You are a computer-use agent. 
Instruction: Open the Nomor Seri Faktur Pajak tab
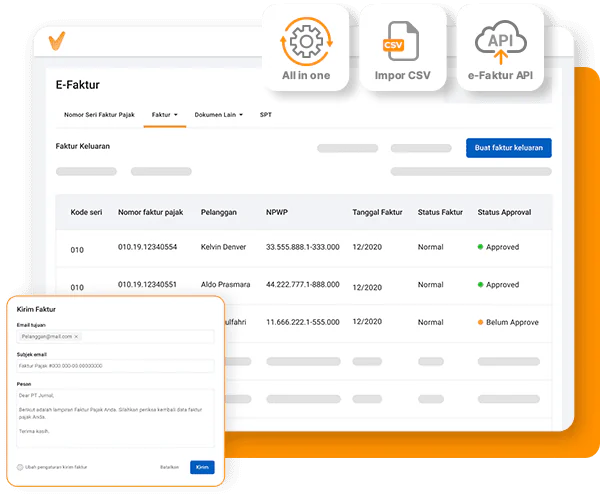point(99,115)
